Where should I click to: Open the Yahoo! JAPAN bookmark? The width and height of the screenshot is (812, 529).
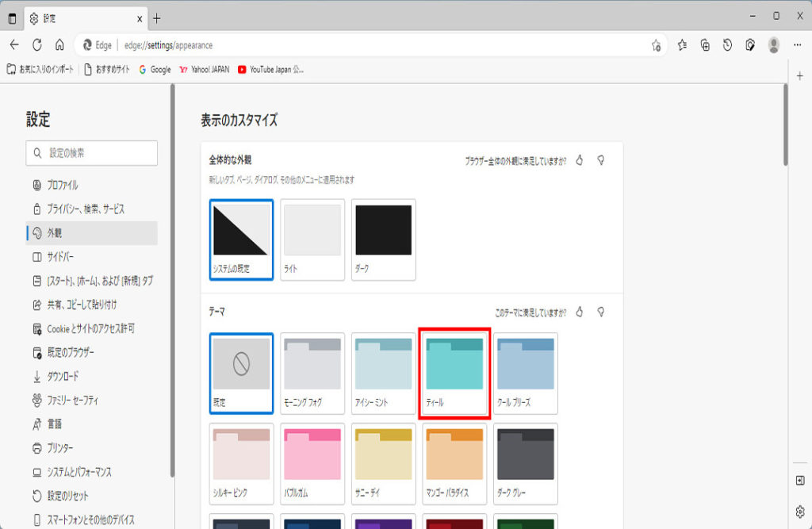[x=205, y=70]
